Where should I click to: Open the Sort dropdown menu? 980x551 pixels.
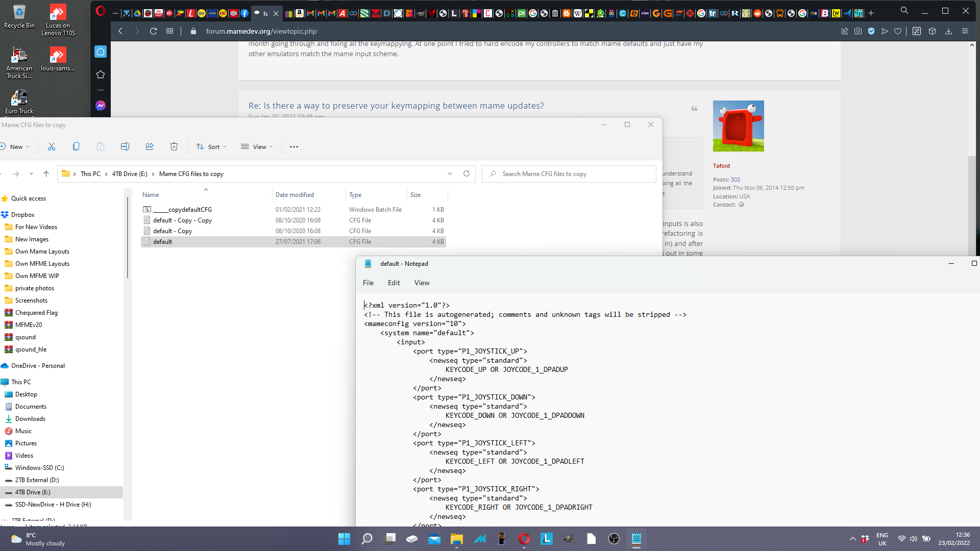click(211, 147)
